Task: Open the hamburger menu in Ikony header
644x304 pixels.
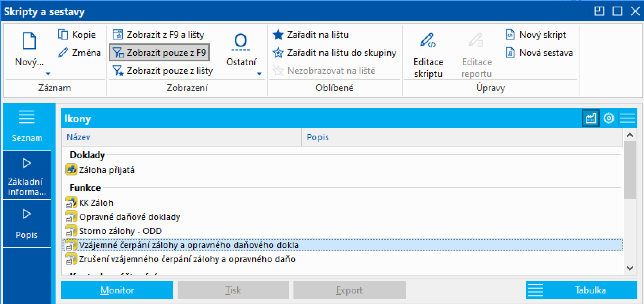Action: click(x=628, y=118)
